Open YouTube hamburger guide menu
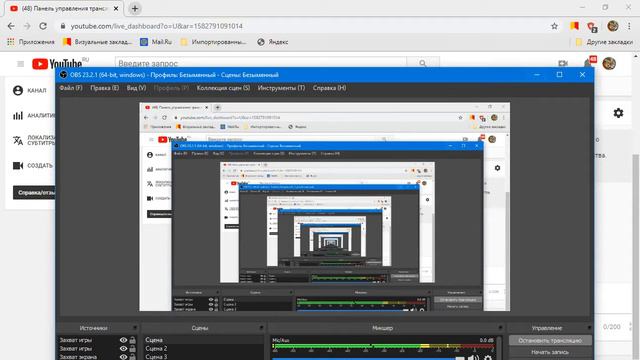The width and height of the screenshot is (640, 360). tap(20, 64)
